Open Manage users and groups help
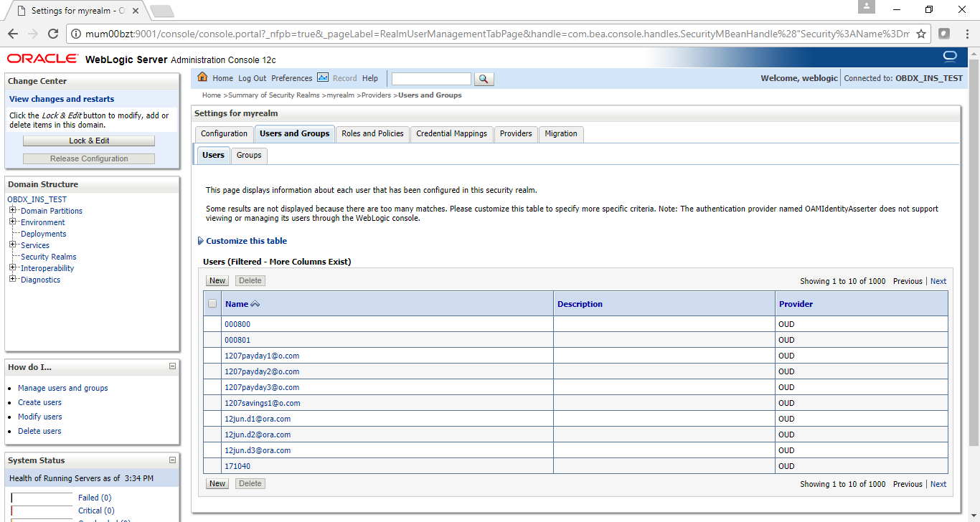 pos(63,388)
